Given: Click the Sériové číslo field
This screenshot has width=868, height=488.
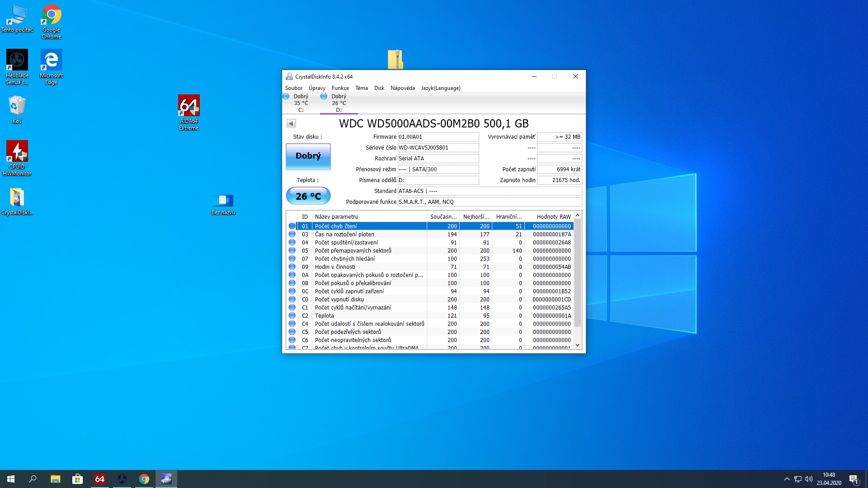Looking at the screenshot, I should 438,148.
